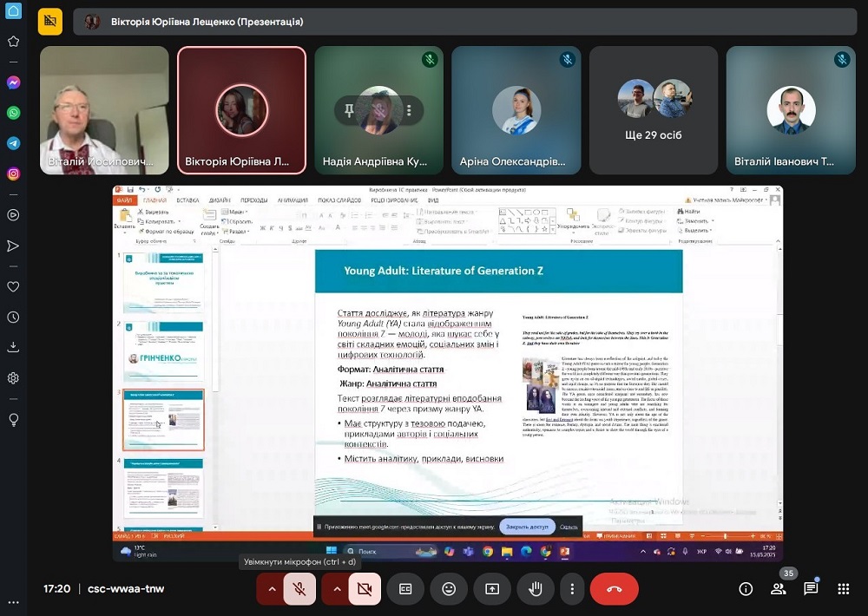
Task: Start presenting with the share screen icon
Action: coord(492,588)
